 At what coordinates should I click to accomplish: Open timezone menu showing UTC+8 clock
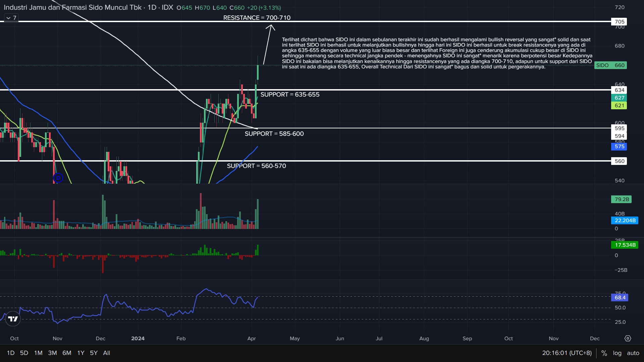567,353
